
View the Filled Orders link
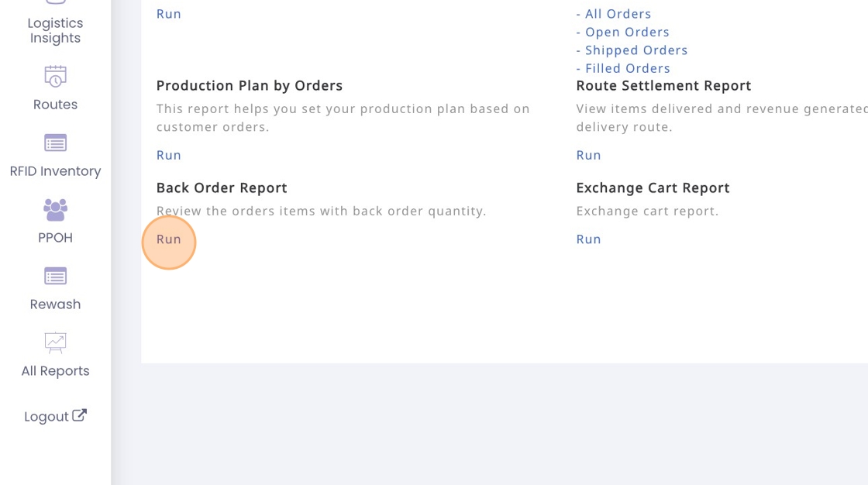[628, 68]
